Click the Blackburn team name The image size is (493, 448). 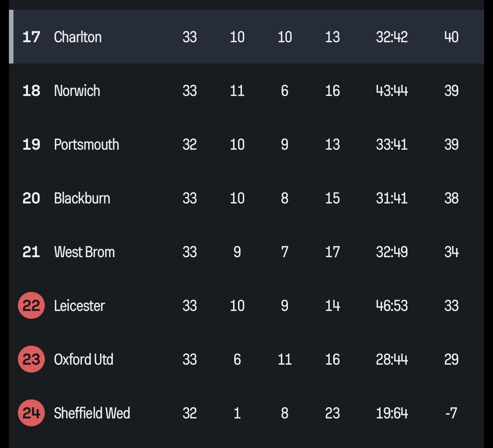click(x=82, y=198)
